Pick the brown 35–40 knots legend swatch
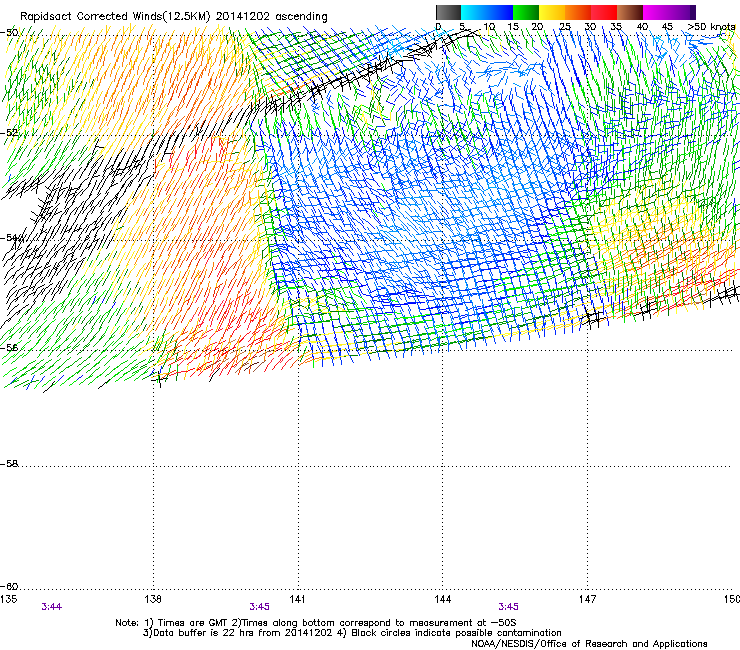The image size is (740, 650). [630, 12]
